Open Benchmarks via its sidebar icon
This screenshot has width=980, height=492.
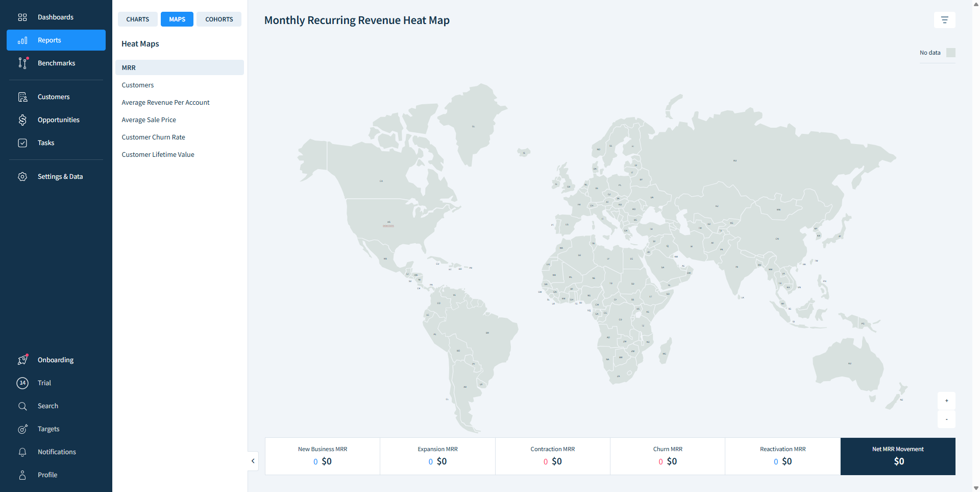tap(22, 63)
